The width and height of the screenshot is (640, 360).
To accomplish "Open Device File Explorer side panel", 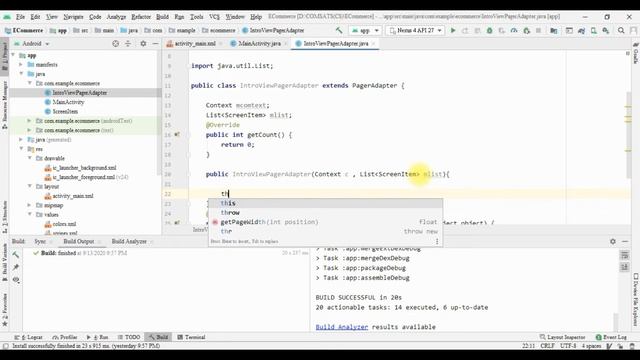I will click(x=636, y=299).
